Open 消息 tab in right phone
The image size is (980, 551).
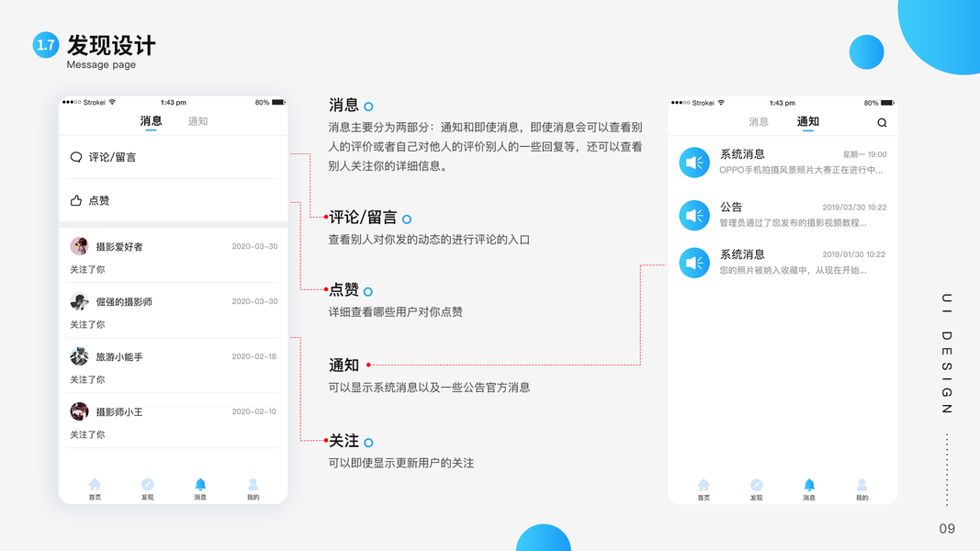click(759, 122)
